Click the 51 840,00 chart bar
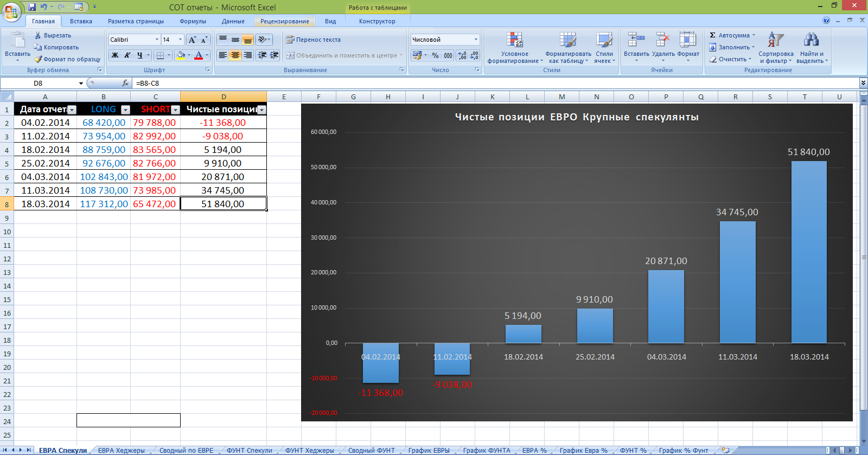 pos(809,252)
